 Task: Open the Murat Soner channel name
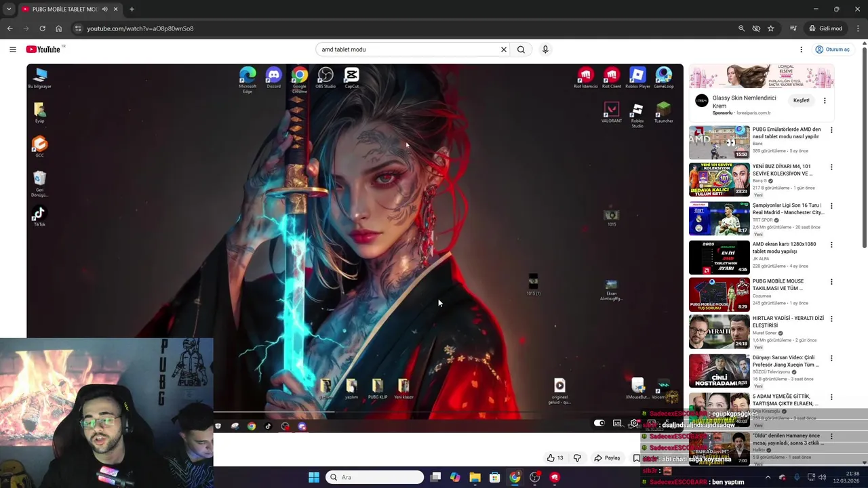pyautogui.click(x=764, y=333)
